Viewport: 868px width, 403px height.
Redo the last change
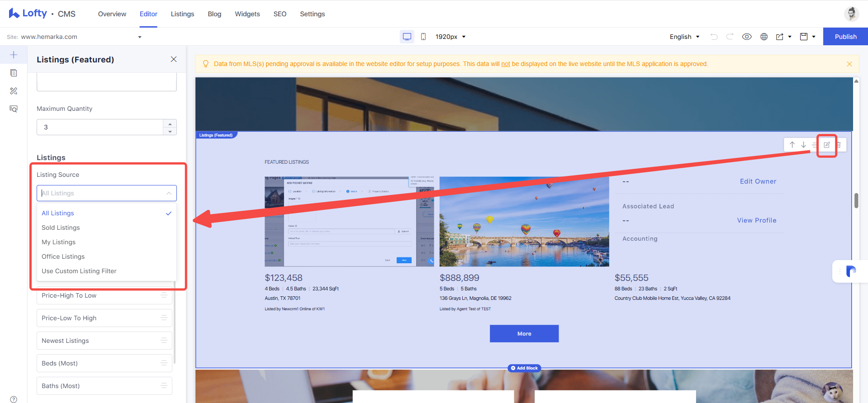point(730,37)
